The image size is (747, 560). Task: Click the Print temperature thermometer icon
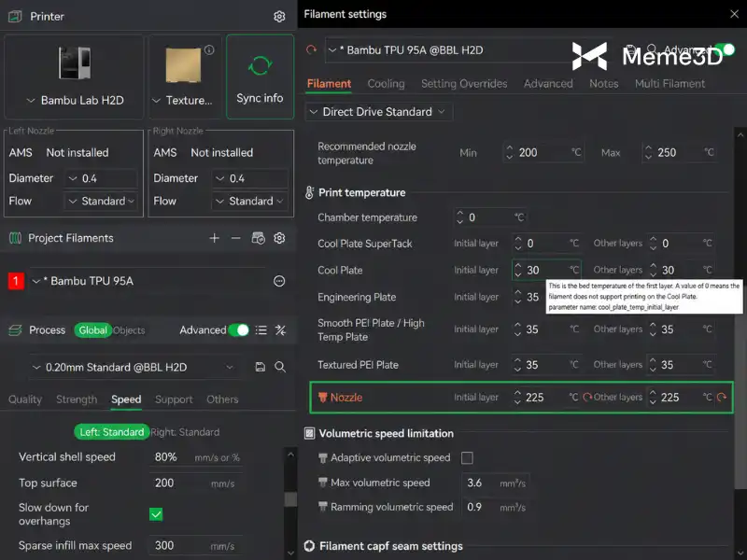pos(309,192)
